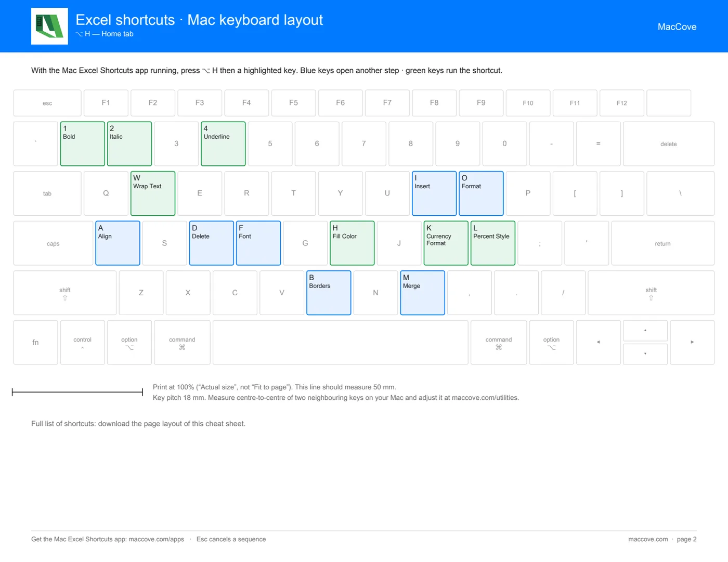Viewport: 728px width, 562px height.
Task: Click the W Wrap Text key
Action: point(153,193)
